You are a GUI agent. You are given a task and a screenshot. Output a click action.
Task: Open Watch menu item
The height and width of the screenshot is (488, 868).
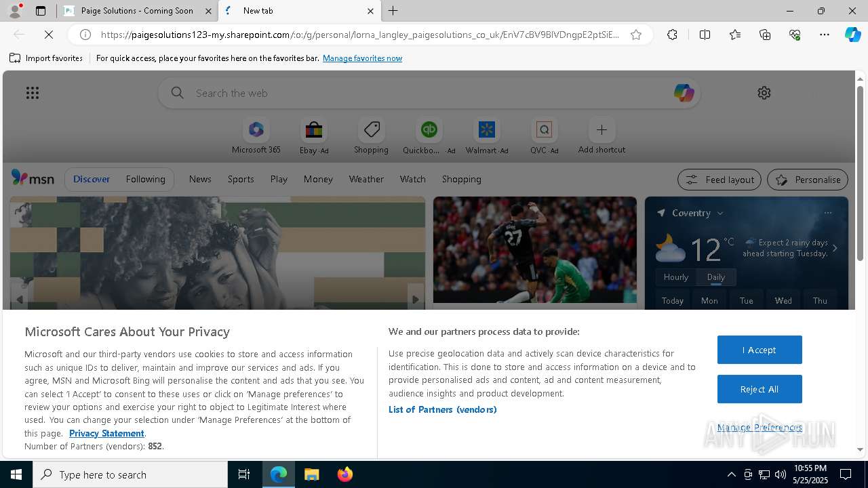413,179
